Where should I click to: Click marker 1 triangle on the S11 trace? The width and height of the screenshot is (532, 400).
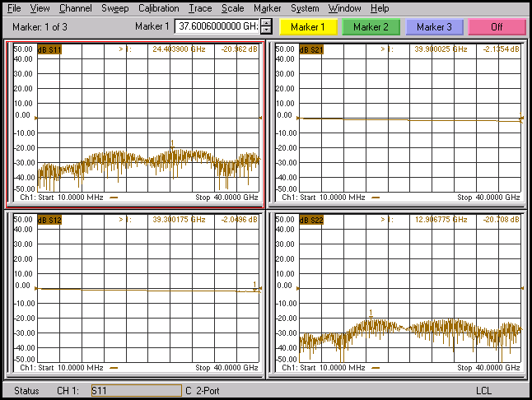[172, 145]
